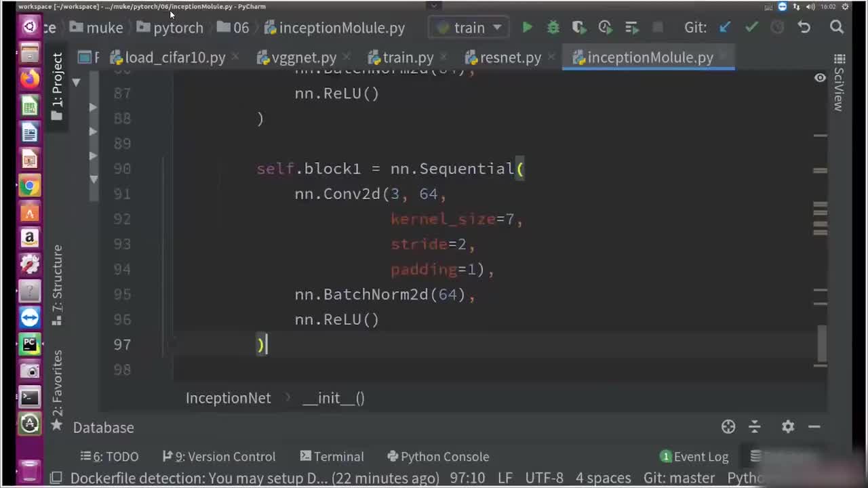This screenshot has width=868, height=488.
Task: Click the run-lines icon next to Profile
Action: pos(631,28)
